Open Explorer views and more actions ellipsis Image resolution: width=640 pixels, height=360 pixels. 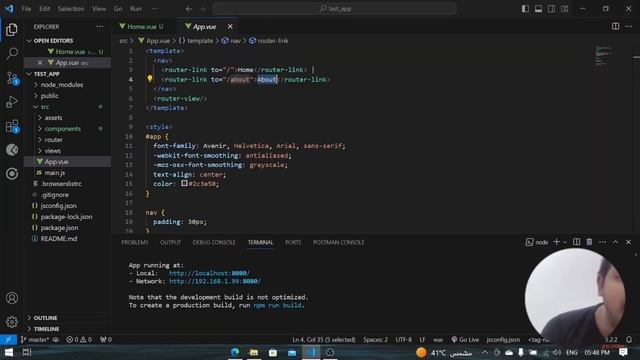tap(100, 27)
